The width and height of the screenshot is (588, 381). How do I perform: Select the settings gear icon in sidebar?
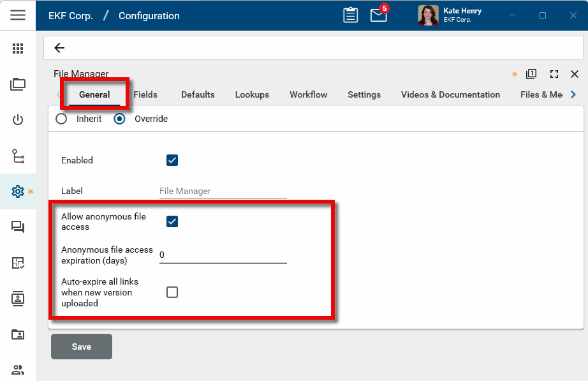18,191
